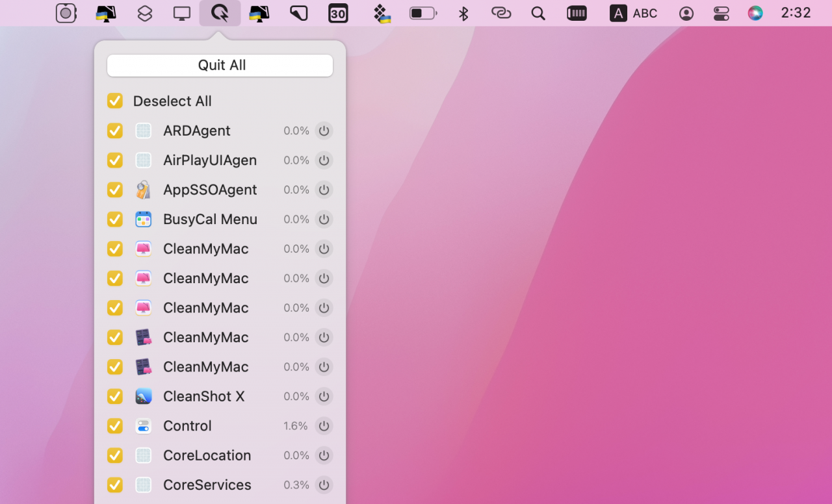Click the 0.0% usage value for ARDAgent

tap(296, 131)
